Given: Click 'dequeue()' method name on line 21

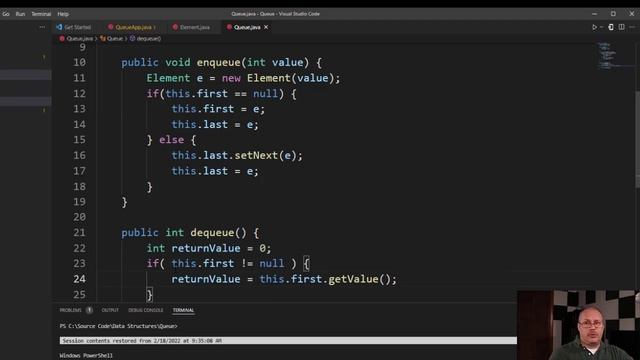Looking at the screenshot, I should click(x=218, y=233).
